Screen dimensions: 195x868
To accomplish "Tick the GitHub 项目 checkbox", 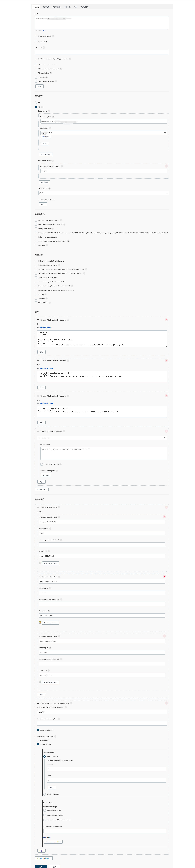I will (x=36, y=42).
